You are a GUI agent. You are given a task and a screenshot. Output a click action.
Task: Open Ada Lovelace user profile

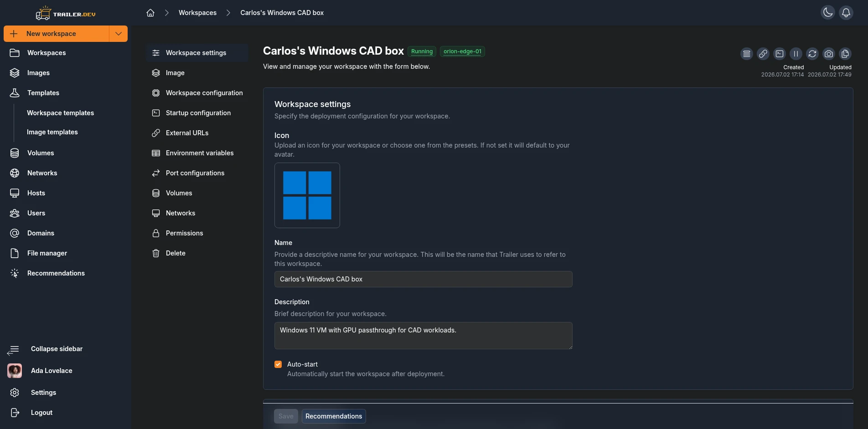pos(66,371)
